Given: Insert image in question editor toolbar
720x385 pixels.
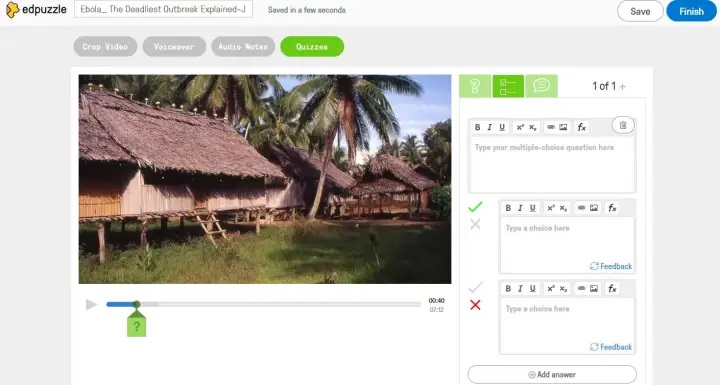Looking at the screenshot, I should point(563,127).
